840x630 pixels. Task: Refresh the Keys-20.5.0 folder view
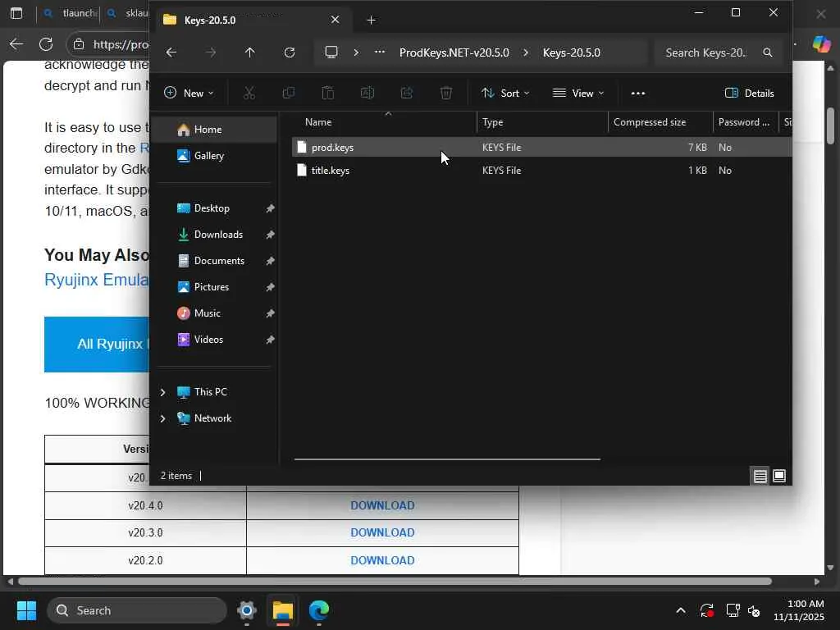[290, 52]
